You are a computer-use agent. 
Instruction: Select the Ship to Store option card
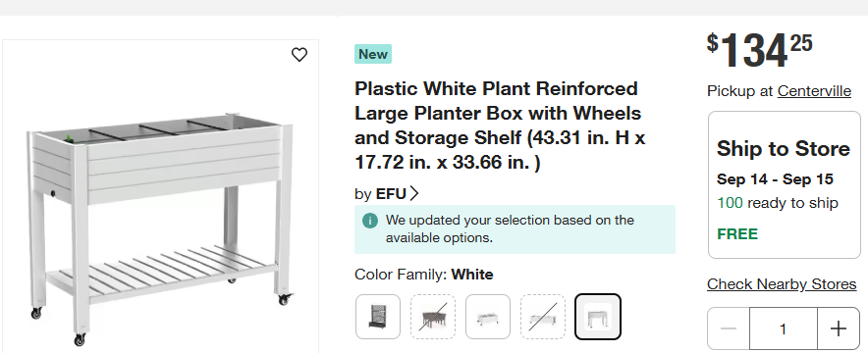click(x=784, y=184)
